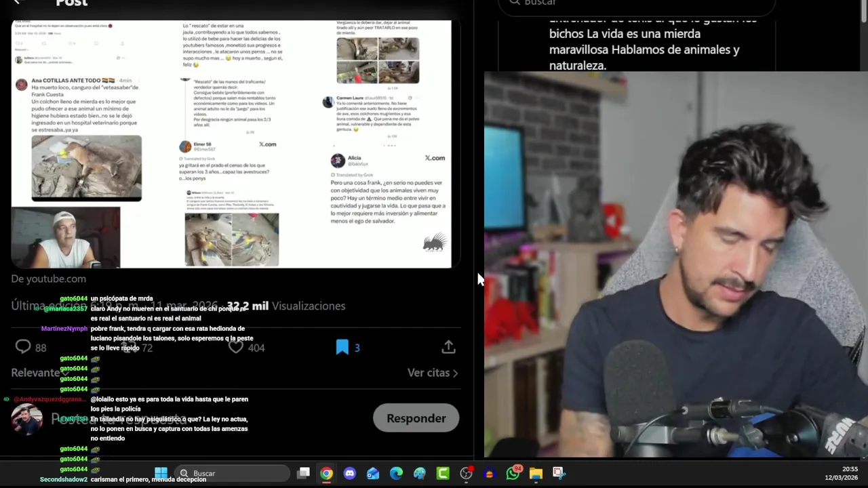The height and width of the screenshot is (488, 868).
Task: Launch Microsoft Edge from the taskbar
Action: click(x=396, y=473)
